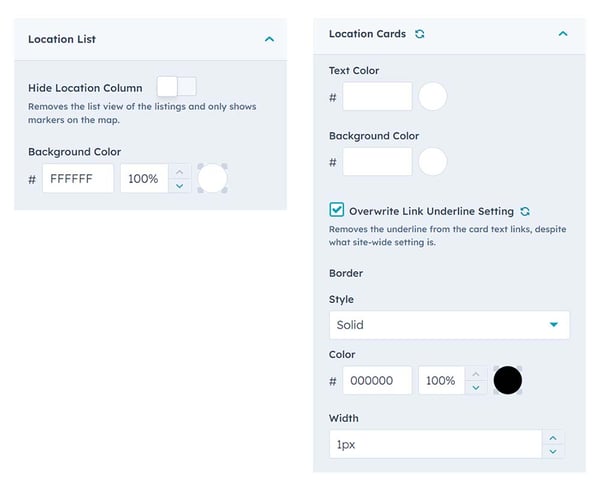Increase the border Width value
This screenshot has height=490, width=600.
[x=553, y=437]
